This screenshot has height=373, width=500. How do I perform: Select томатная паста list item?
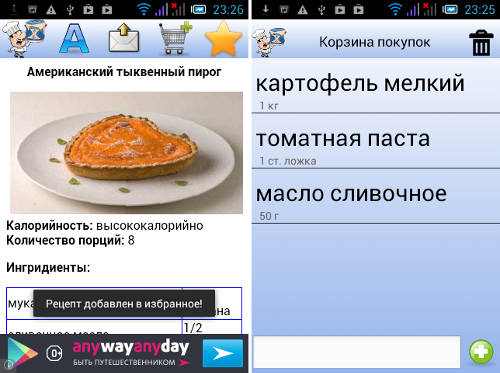pos(376,141)
